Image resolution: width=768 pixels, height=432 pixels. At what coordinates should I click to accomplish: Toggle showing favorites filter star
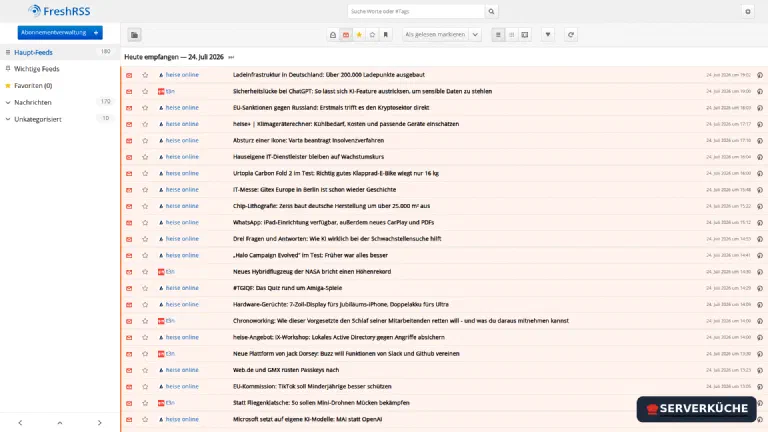pos(359,35)
